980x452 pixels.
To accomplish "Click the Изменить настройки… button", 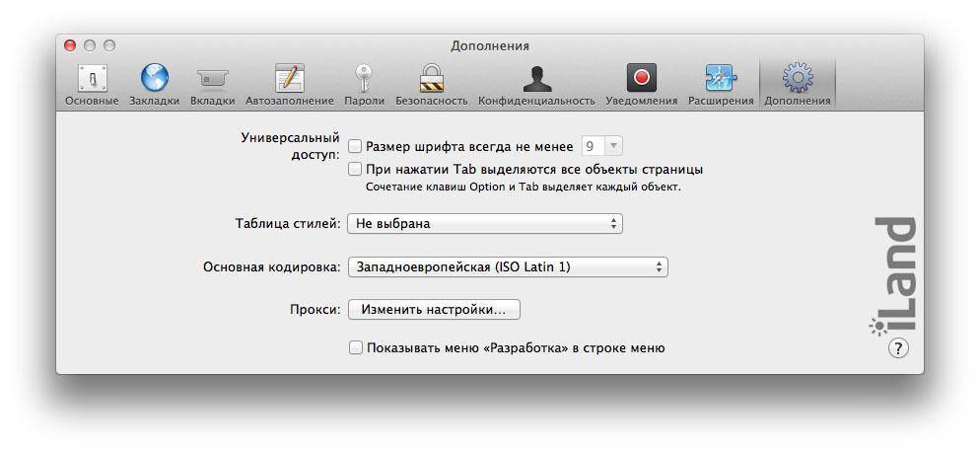I will pos(433,309).
